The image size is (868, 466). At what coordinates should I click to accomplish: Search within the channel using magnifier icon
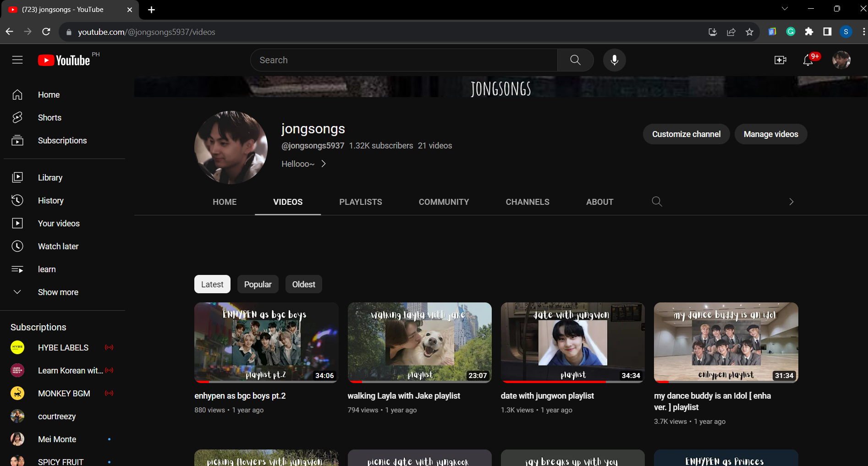point(657,202)
